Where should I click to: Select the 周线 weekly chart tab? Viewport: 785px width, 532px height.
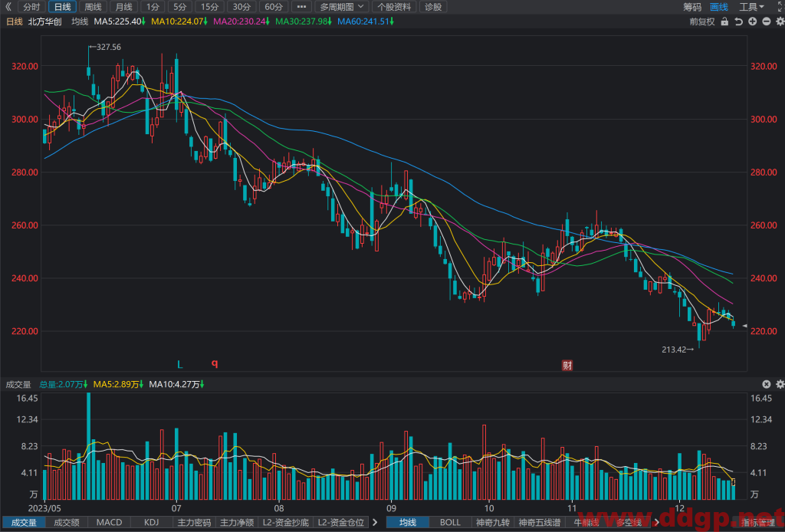(x=93, y=6)
